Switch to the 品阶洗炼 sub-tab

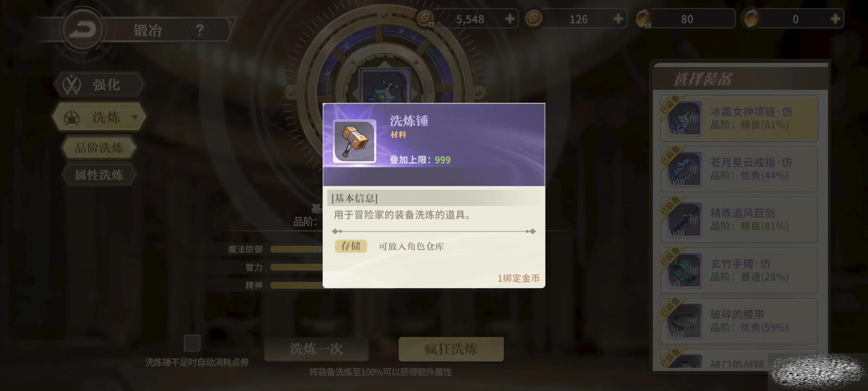tap(99, 147)
